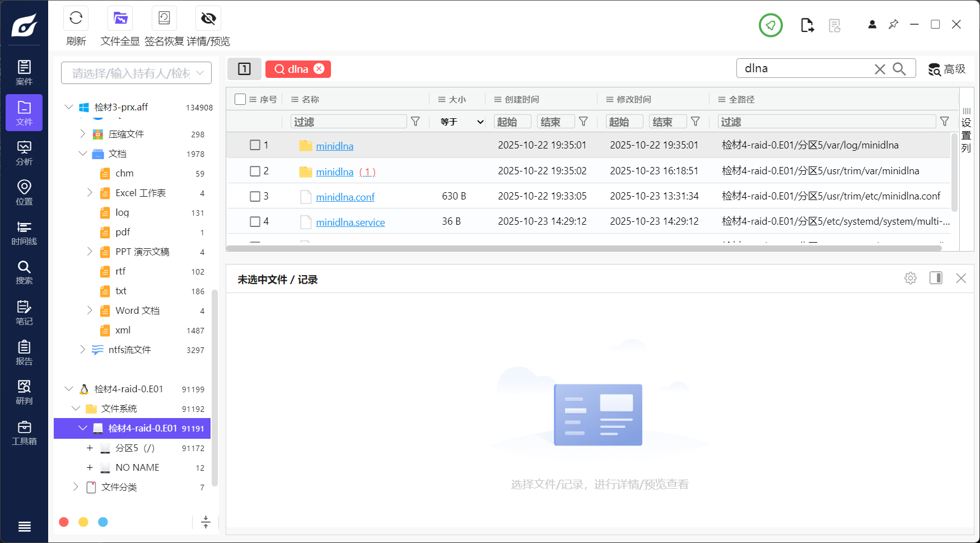Open the settings gear in the preview panel

pos(910,277)
